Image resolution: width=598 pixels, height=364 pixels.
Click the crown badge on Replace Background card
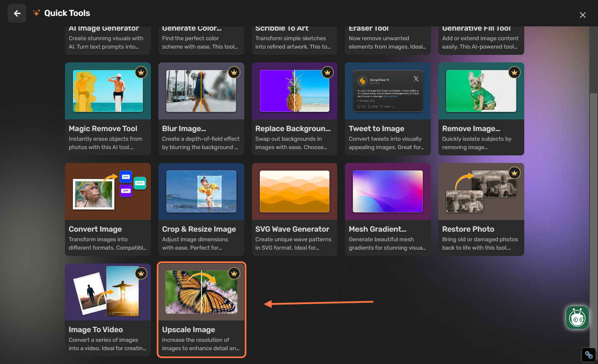(x=328, y=72)
